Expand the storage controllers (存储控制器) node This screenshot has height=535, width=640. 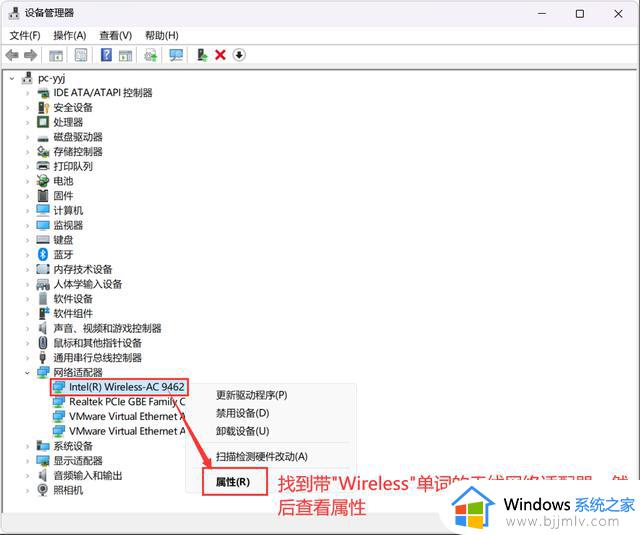[x=27, y=151]
